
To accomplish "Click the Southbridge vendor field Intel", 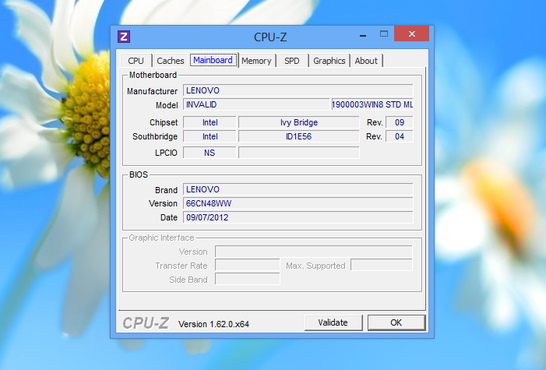I will point(210,136).
